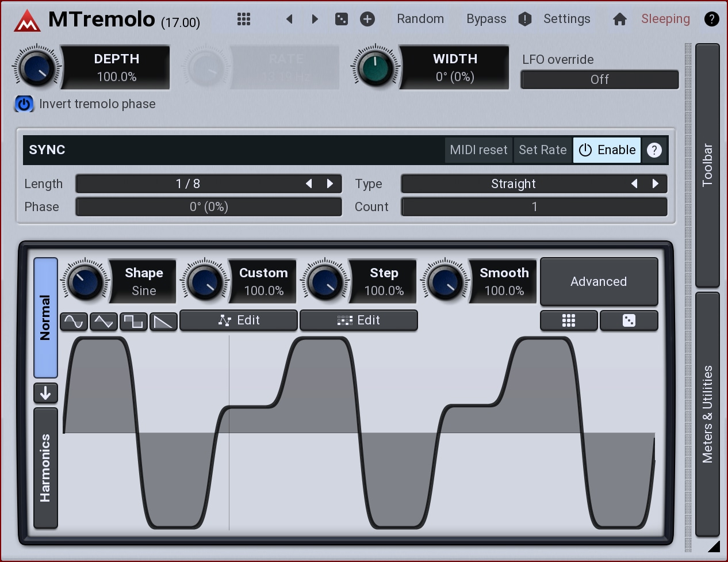This screenshot has width=728, height=562.
Task: Toggle Invert tremolo phase switch
Action: point(24,104)
